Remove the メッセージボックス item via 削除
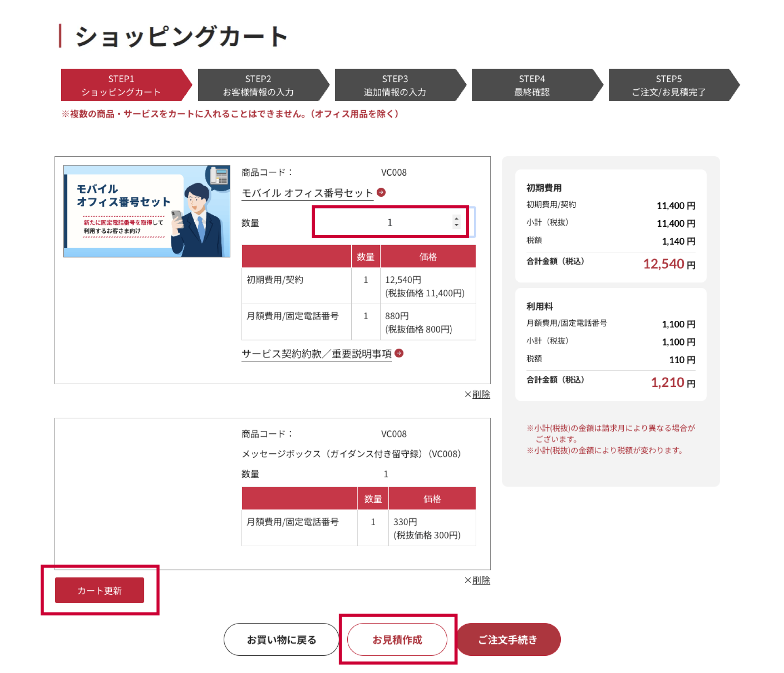This screenshot has width=784, height=673. pyautogui.click(x=481, y=581)
